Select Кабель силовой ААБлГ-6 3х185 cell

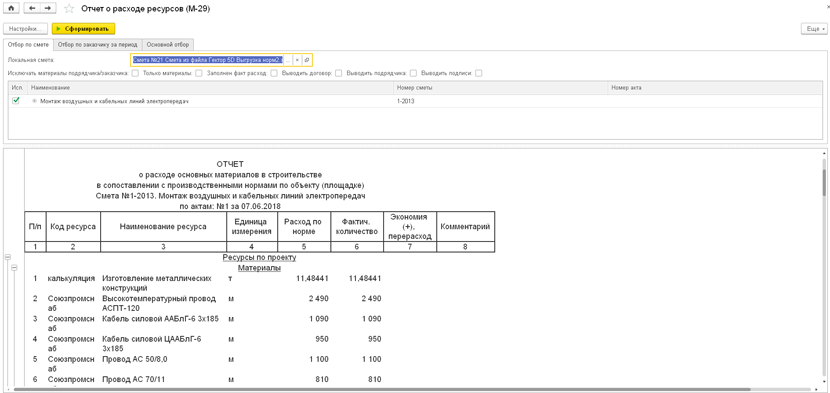(x=163, y=324)
